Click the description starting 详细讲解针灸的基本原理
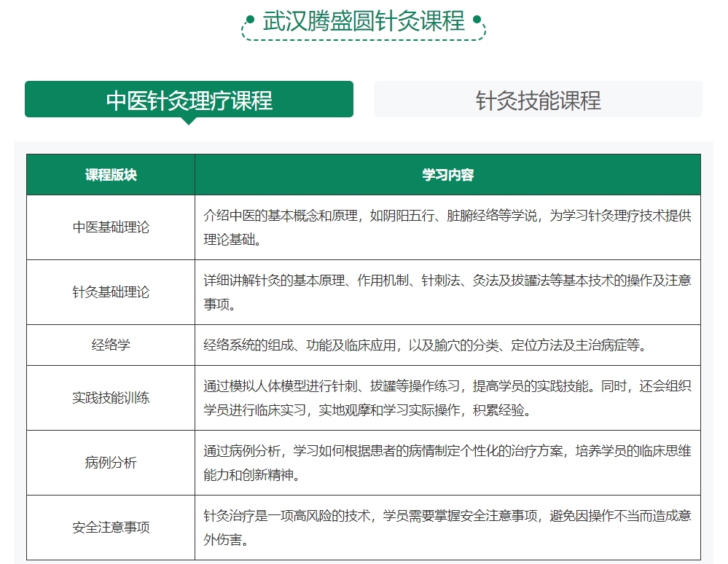Image resolution: width=728 pixels, height=564 pixels. coord(447,292)
